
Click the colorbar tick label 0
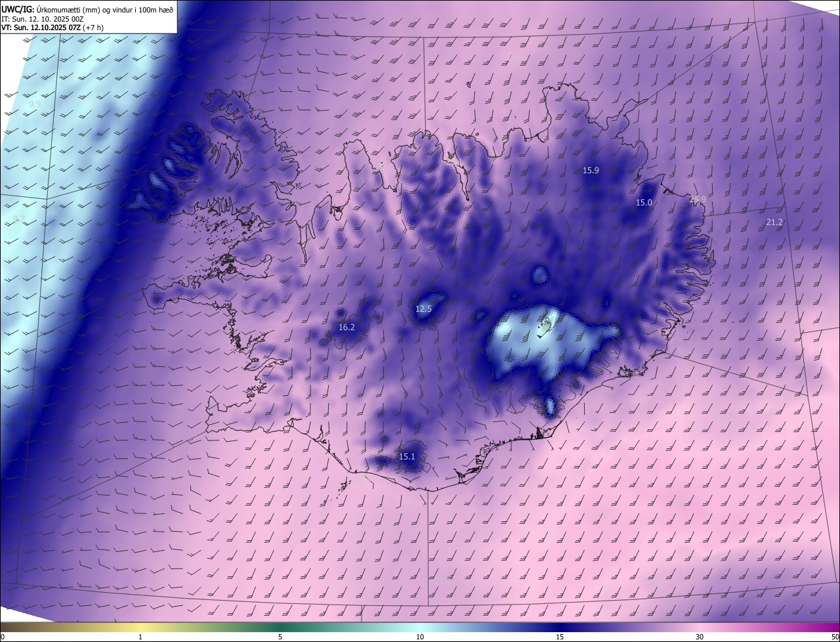click(3, 637)
